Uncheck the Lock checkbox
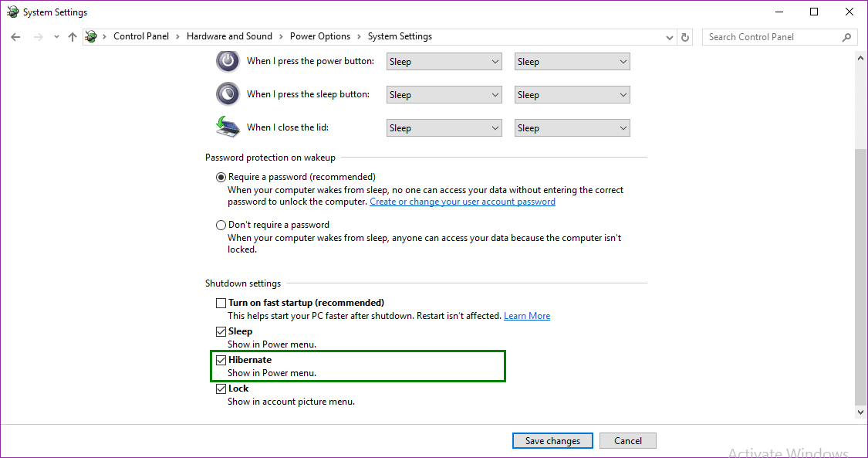The height and width of the screenshot is (458, 868). (x=221, y=388)
